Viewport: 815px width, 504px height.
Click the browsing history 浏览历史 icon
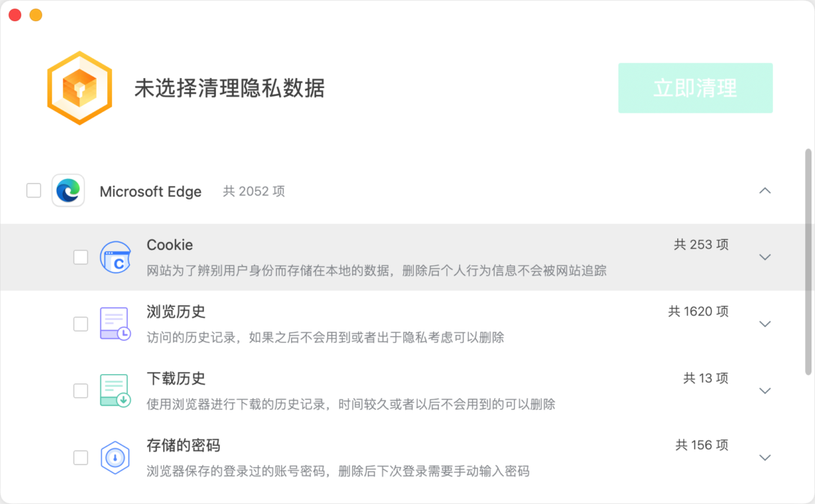tap(116, 324)
